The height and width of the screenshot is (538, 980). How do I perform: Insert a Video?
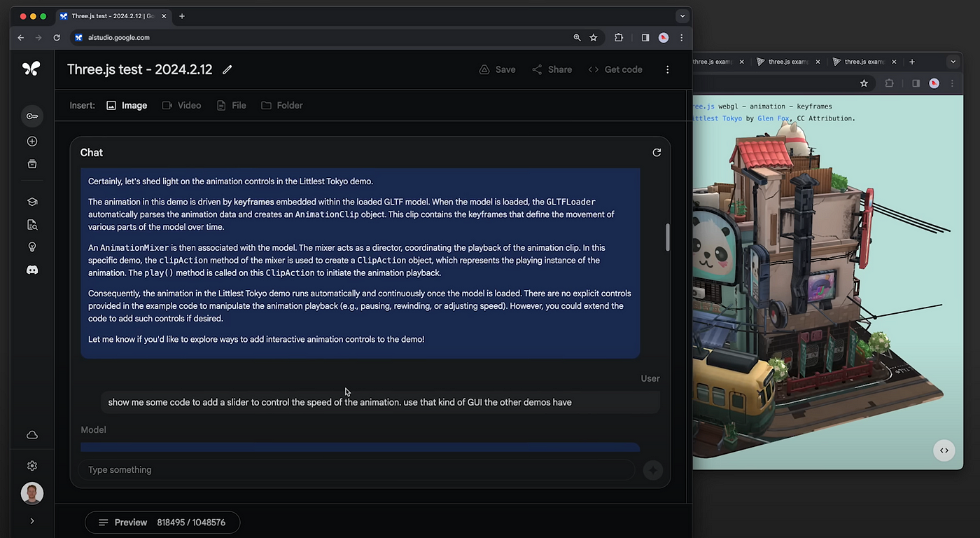[181, 105]
